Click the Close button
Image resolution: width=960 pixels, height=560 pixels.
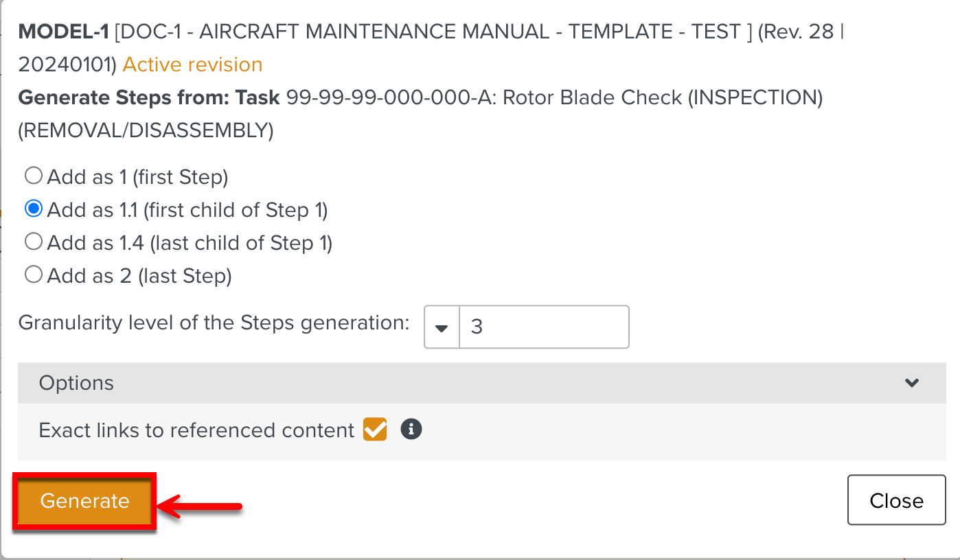tap(896, 500)
